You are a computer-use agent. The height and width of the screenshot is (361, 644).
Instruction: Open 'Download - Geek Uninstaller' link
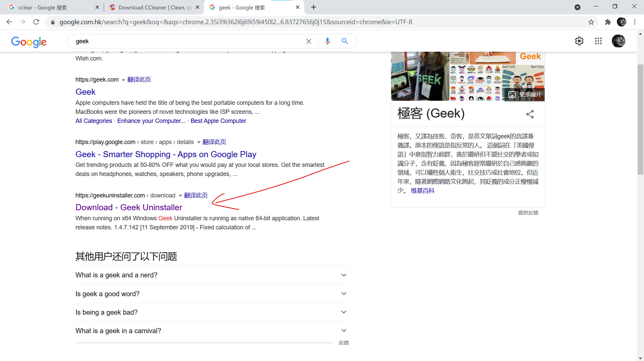pos(129,207)
